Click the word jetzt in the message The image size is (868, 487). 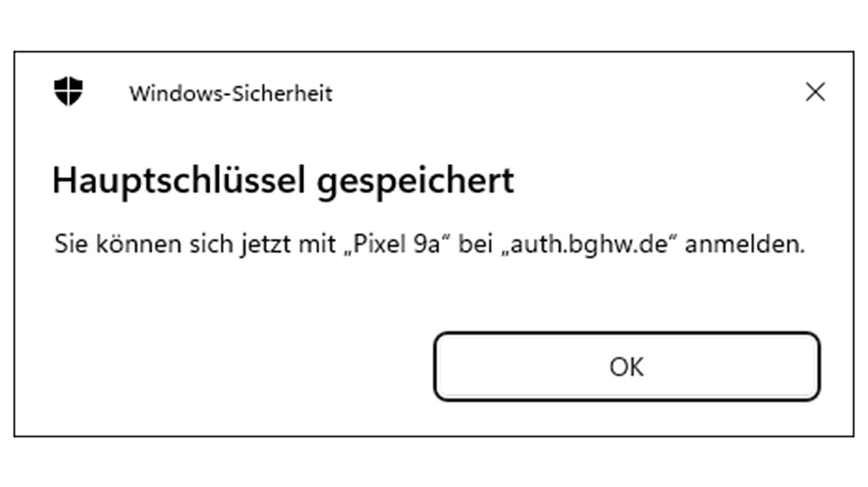[265, 244]
